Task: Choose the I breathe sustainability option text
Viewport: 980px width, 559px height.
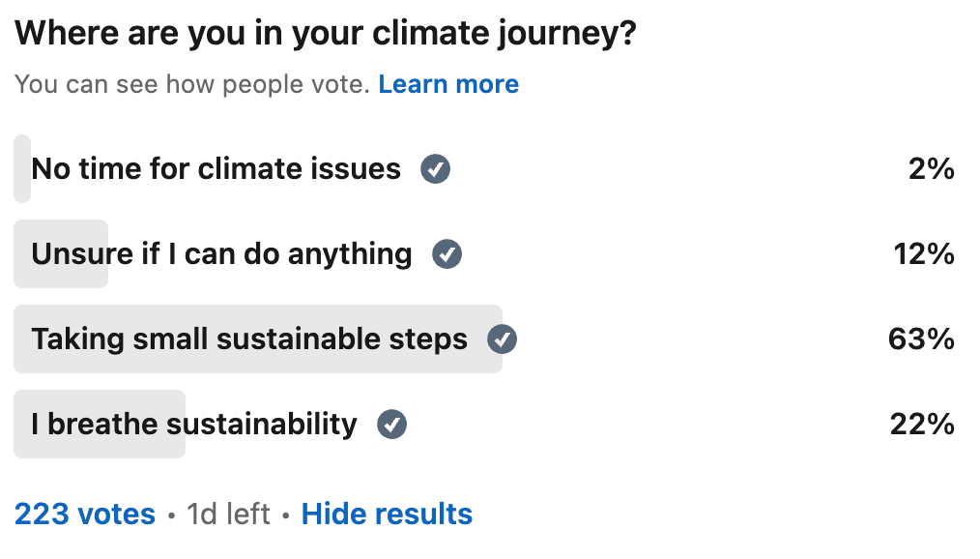Action: pos(194,424)
